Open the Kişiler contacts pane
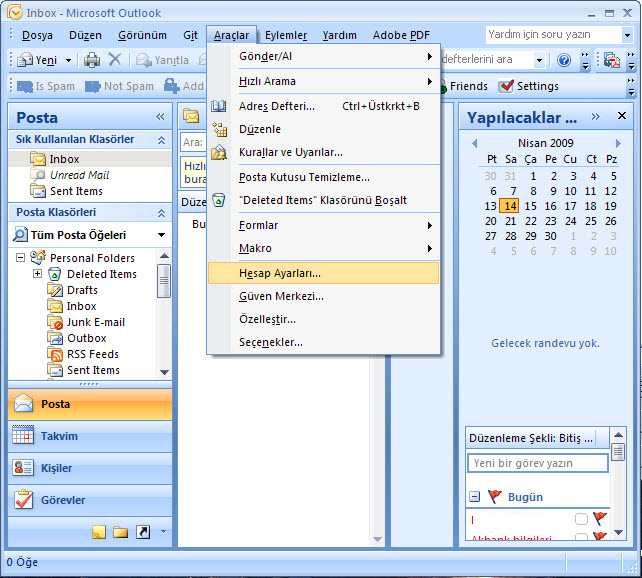Viewport: 642px width, 578px height. pos(90,468)
